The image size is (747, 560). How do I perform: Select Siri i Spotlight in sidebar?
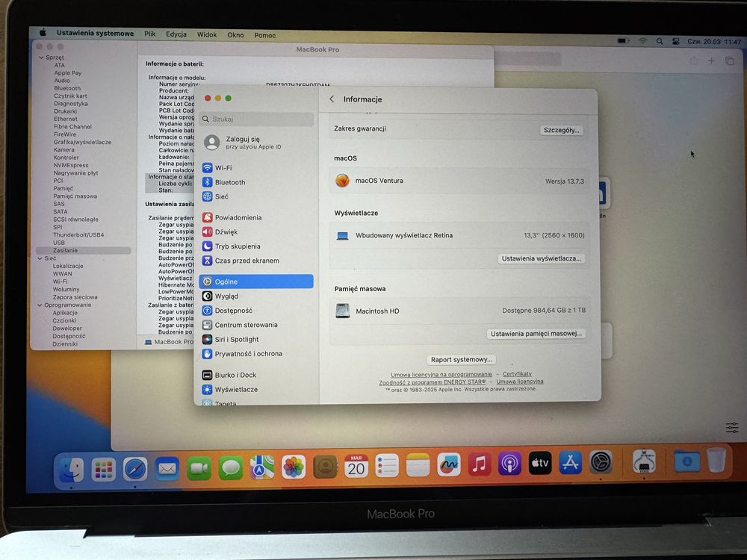coord(257,340)
